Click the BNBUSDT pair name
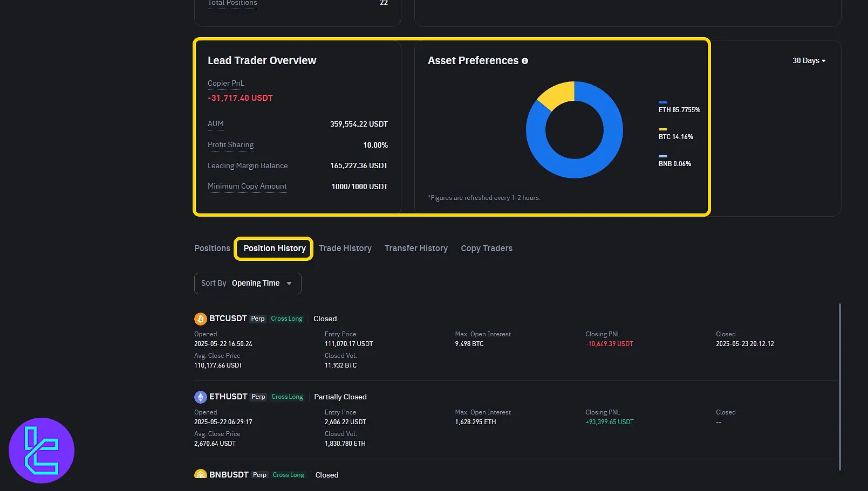 coord(229,475)
